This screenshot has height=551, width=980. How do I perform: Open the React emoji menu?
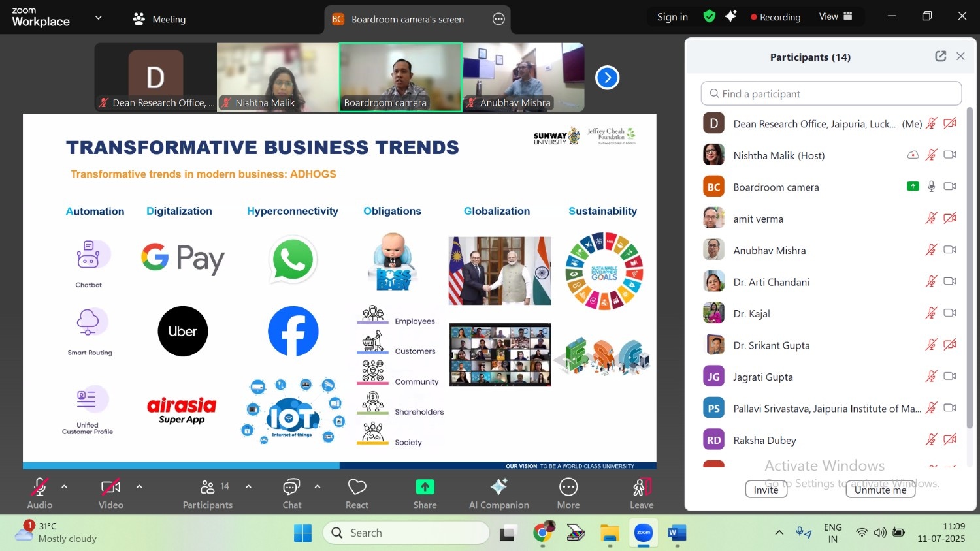pos(357,494)
